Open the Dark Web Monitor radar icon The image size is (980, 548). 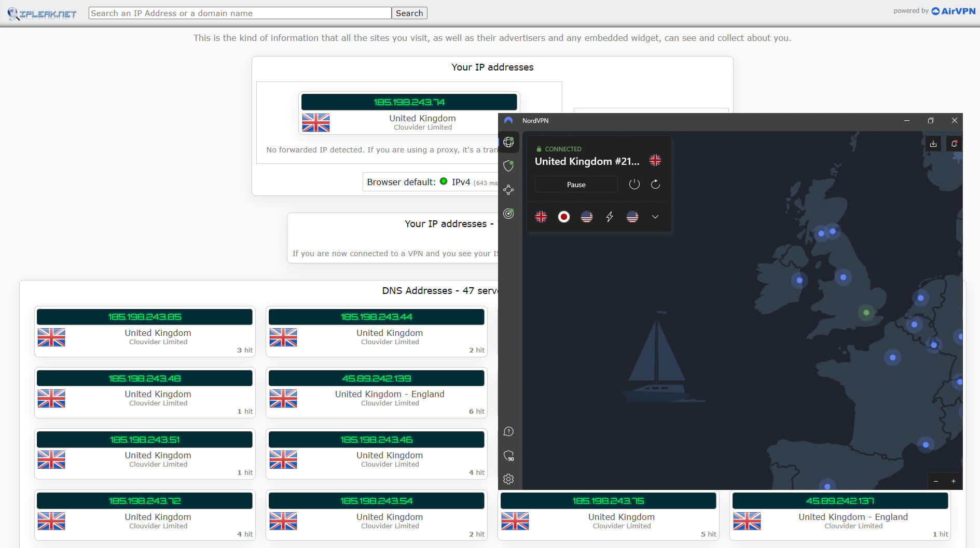coord(508,214)
